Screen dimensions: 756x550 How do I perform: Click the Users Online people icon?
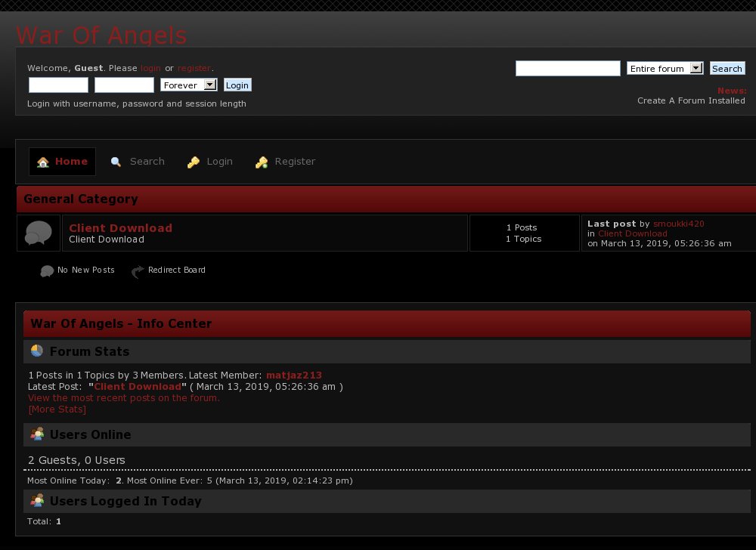(37, 434)
